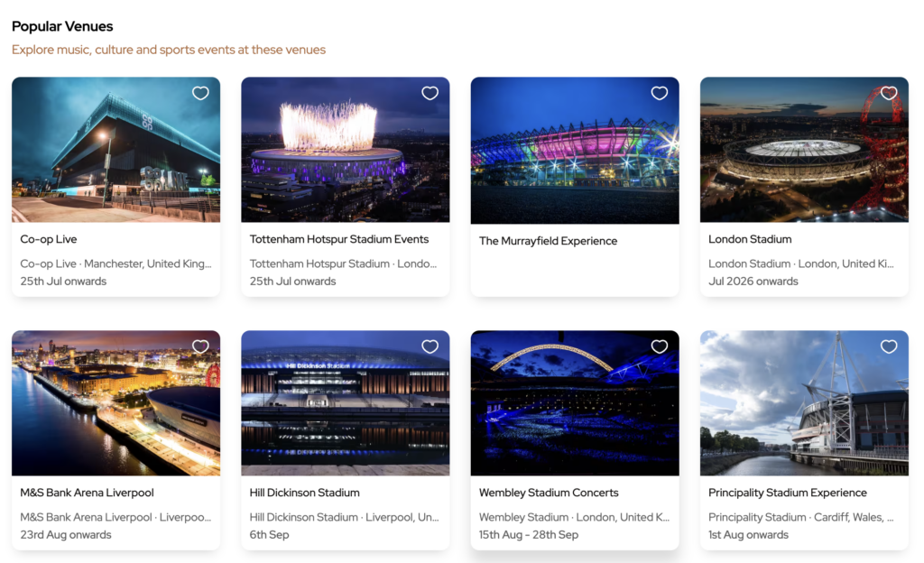Select M&S Bank Arena Liverpool title

(x=87, y=493)
